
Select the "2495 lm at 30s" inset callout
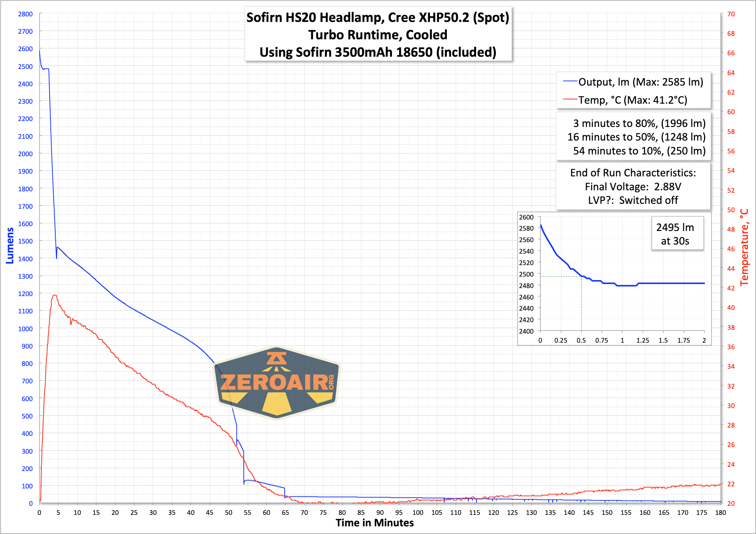coord(677,233)
